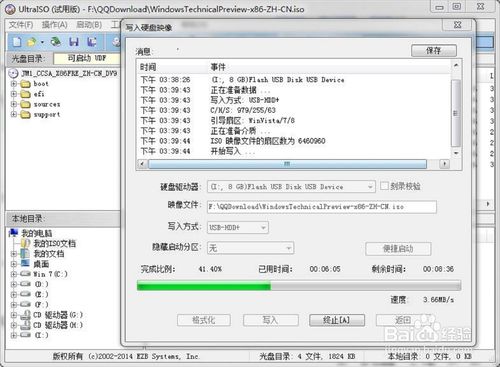Click the 我的文档 documents icon
The width and height of the screenshot is (500, 367).
(x=25, y=253)
